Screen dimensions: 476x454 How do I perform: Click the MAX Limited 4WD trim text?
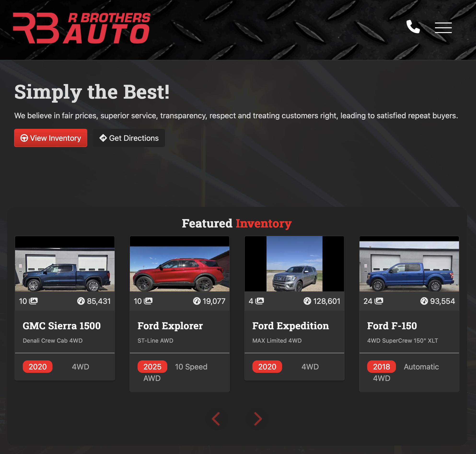tap(277, 340)
